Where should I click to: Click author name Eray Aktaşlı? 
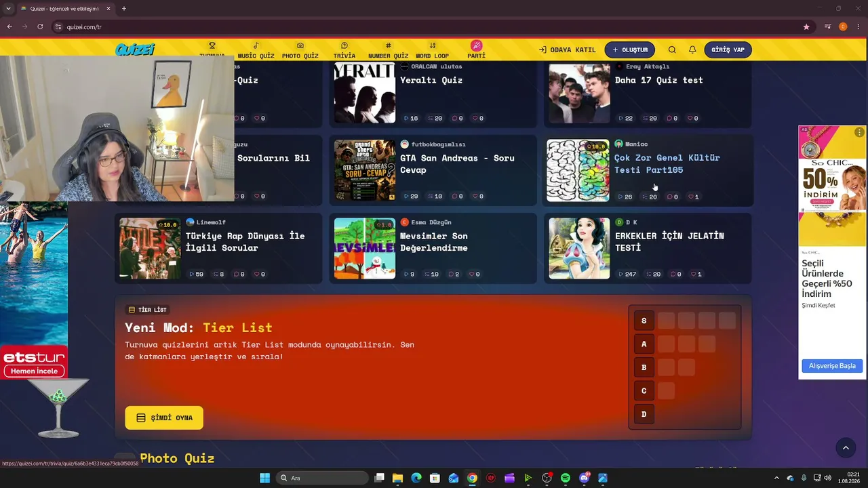(x=648, y=66)
